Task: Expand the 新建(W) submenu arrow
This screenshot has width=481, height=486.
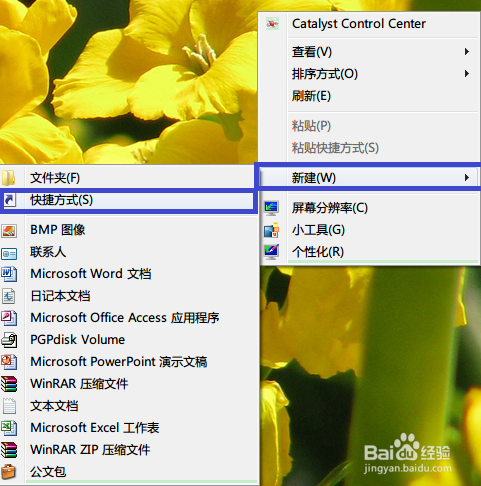Action: click(467, 178)
